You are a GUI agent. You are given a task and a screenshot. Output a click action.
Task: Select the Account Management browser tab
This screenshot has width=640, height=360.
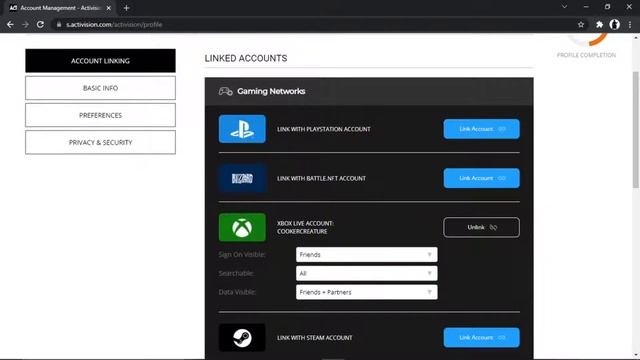point(60,8)
